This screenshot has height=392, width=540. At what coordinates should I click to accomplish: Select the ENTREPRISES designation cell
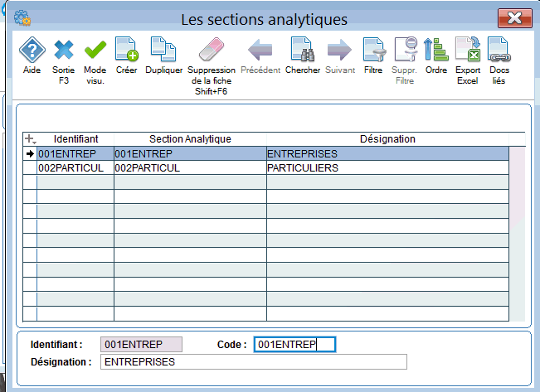[x=387, y=153]
